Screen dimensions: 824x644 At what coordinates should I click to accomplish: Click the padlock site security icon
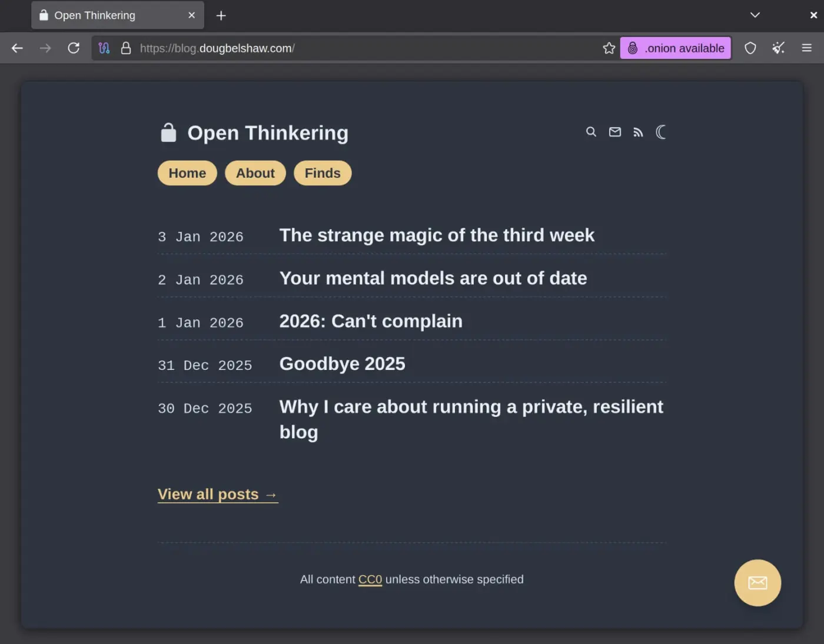(x=125, y=48)
